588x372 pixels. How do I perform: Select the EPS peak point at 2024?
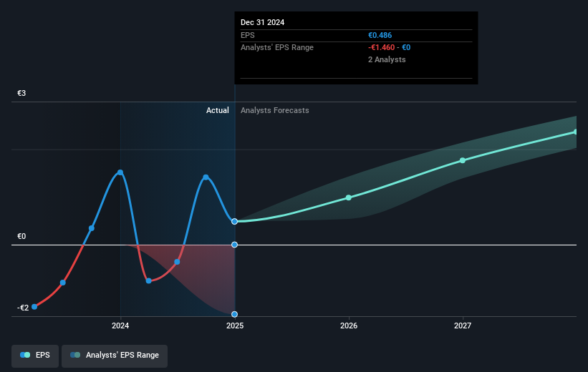[x=120, y=172]
